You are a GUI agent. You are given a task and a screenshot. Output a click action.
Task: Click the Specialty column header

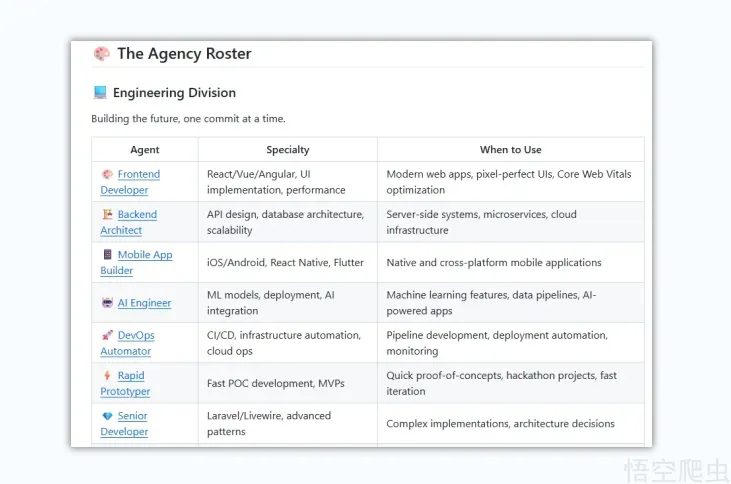coord(288,150)
